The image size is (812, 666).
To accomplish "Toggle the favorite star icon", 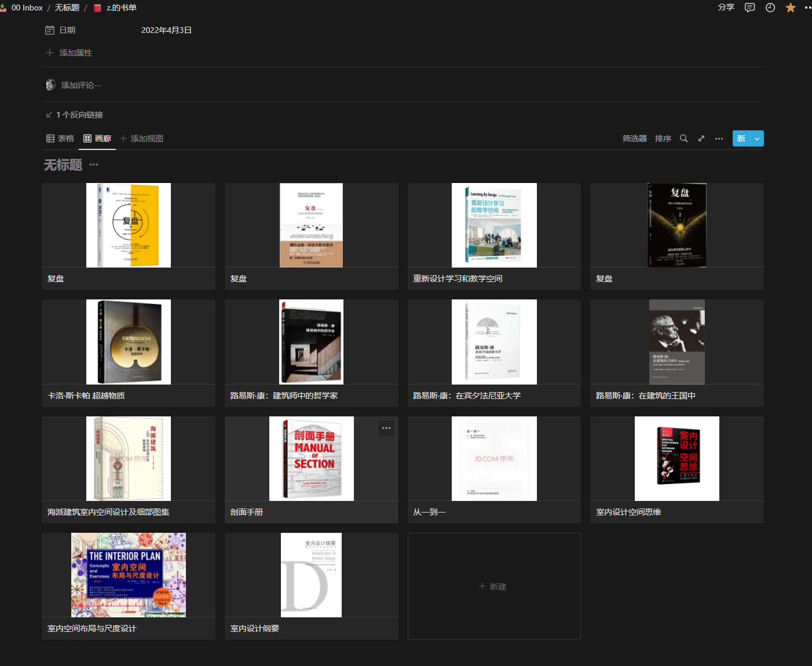I will click(x=791, y=8).
